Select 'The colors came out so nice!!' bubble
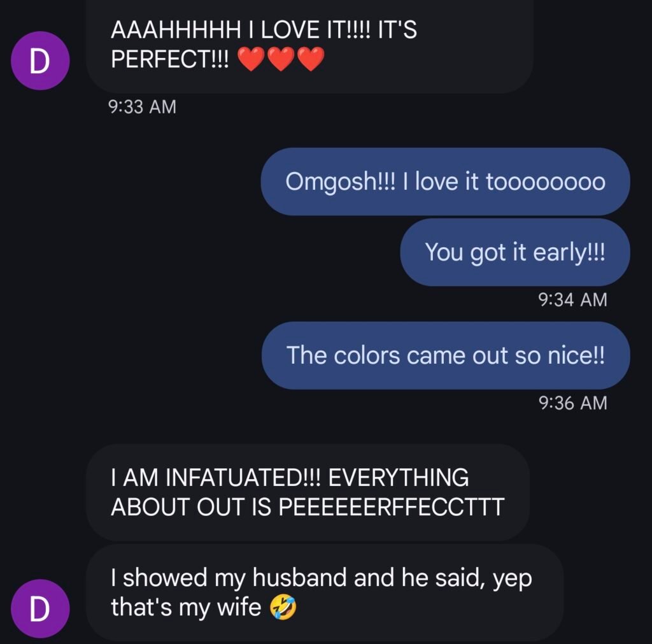Image resolution: width=652 pixels, height=644 pixels. (x=446, y=355)
